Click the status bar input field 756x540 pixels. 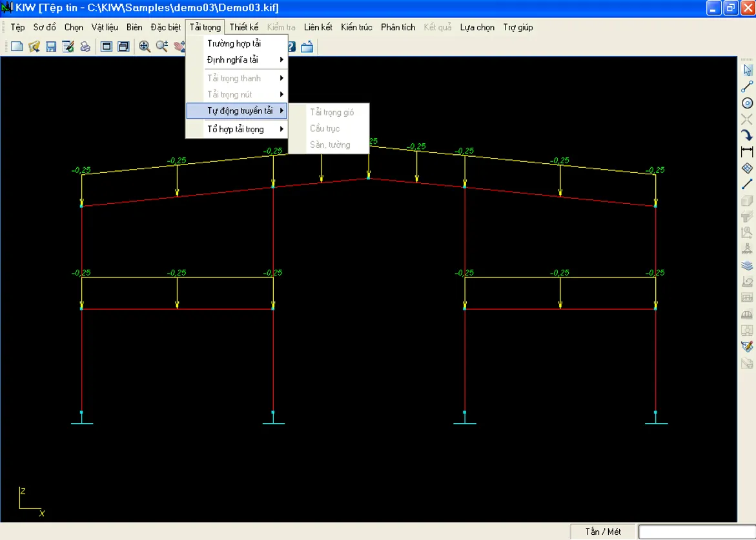(x=696, y=532)
